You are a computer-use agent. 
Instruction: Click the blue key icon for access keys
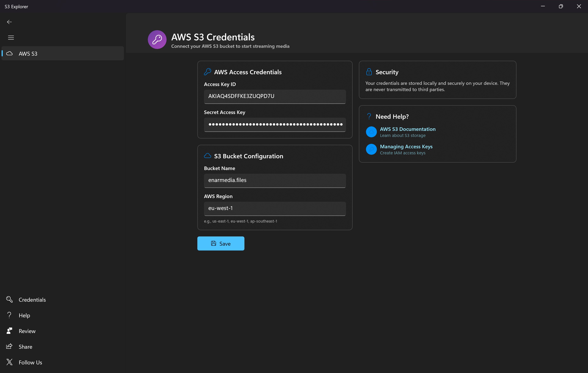tap(371, 149)
